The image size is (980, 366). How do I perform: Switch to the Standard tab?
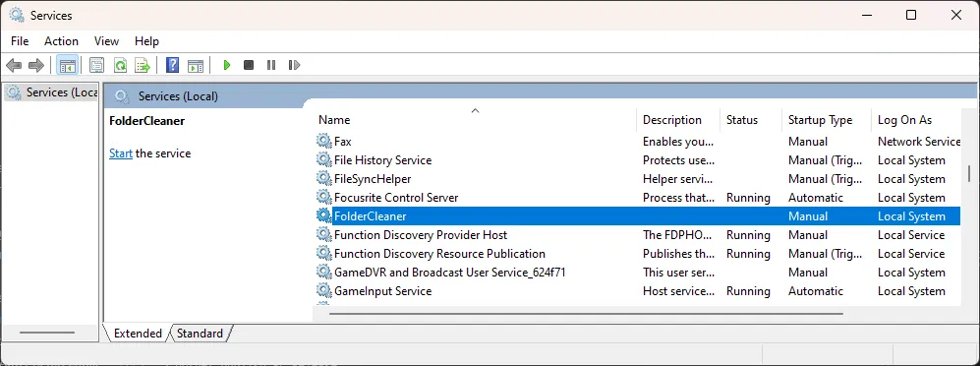[200, 334]
